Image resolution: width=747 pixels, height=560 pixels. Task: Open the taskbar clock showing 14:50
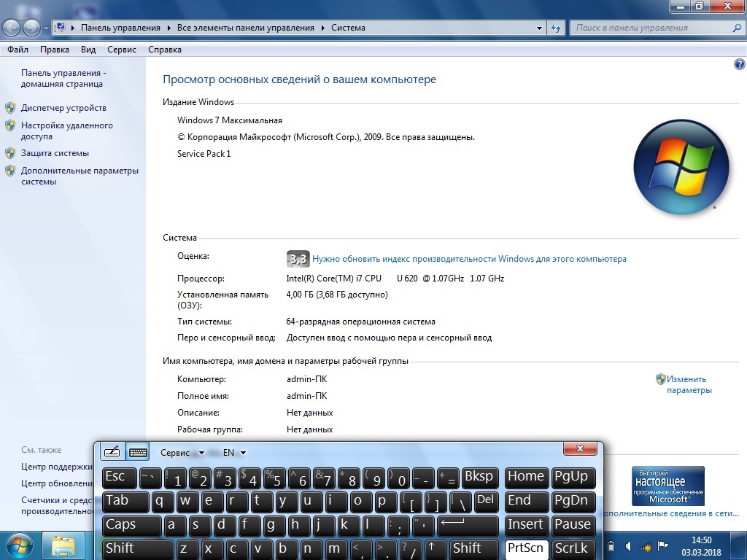pos(701,546)
